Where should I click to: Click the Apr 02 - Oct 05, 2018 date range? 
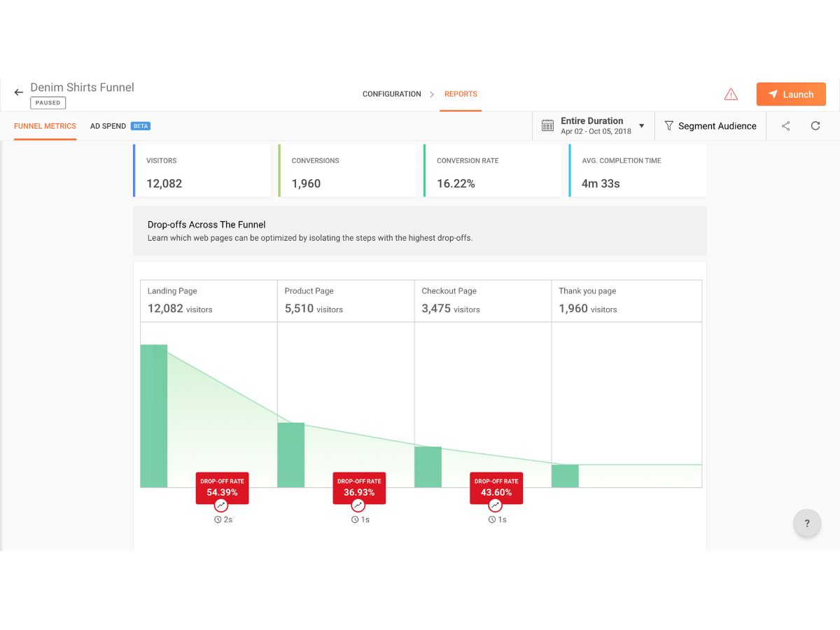pos(596,132)
